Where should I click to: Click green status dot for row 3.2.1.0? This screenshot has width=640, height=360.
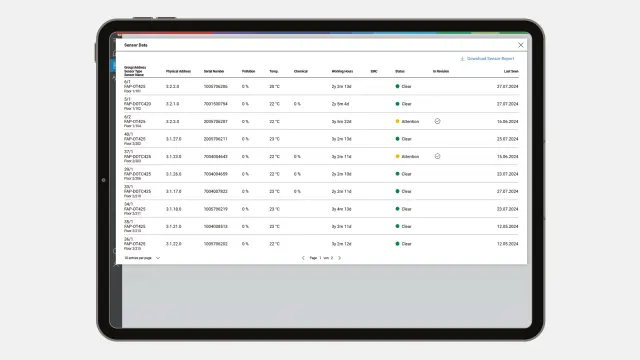pyautogui.click(x=397, y=104)
